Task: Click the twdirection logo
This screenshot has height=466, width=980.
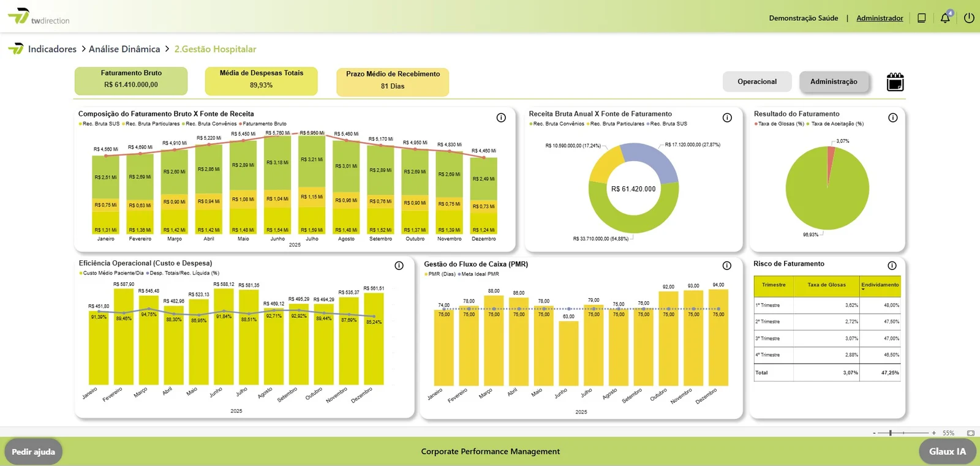Action: [39, 17]
